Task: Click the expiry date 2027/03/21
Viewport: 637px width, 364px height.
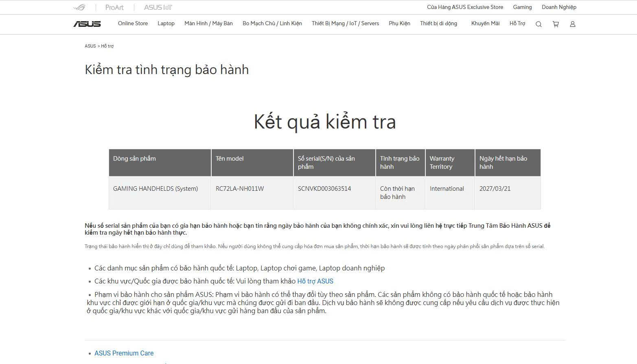Action: point(495,188)
